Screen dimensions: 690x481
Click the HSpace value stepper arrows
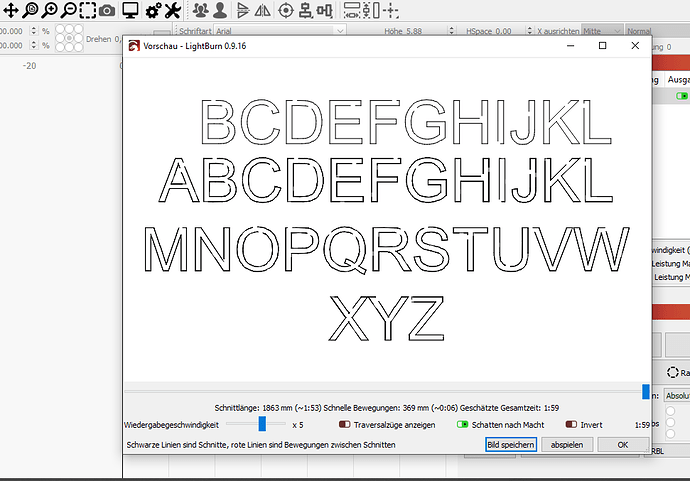click(x=529, y=31)
